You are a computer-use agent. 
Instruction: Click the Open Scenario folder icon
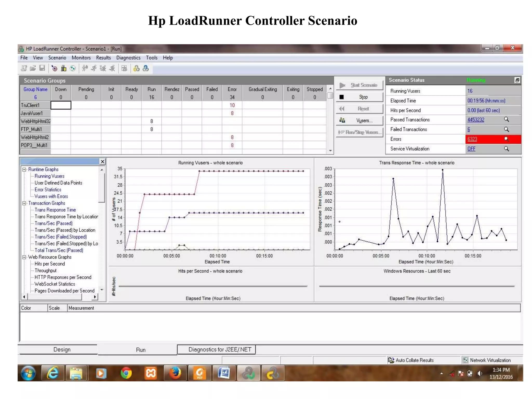(x=33, y=68)
